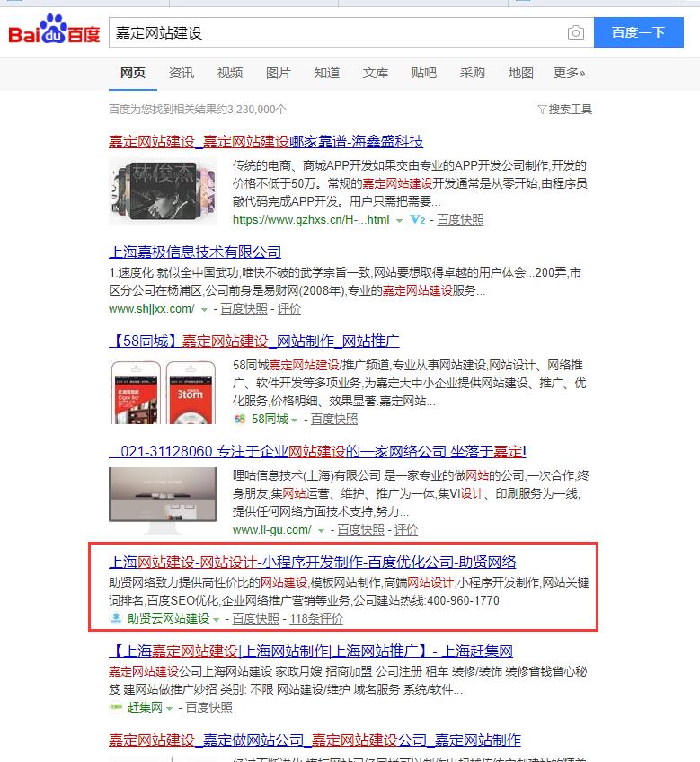Screen dimensions: 700x762
Task: Switch to the 地图 tab
Action: pyautogui.click(x=520, y=73)
